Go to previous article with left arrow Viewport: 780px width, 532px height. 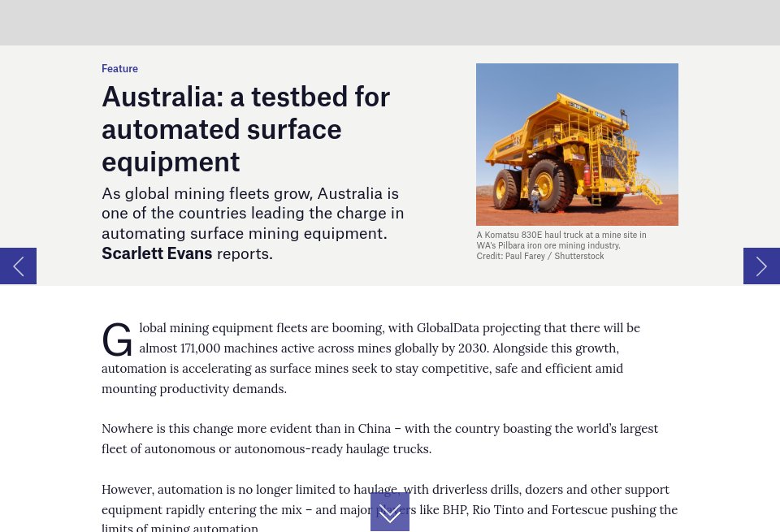tap(18, 266)
